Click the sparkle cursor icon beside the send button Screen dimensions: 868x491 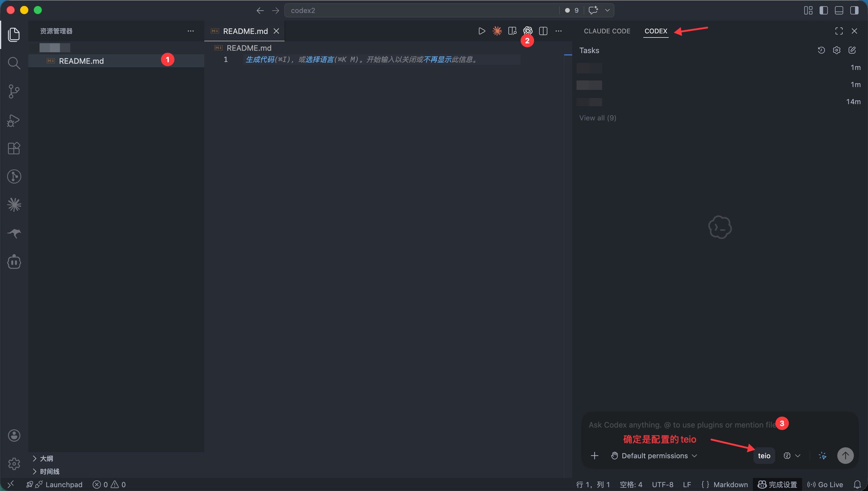pos(823,456)
